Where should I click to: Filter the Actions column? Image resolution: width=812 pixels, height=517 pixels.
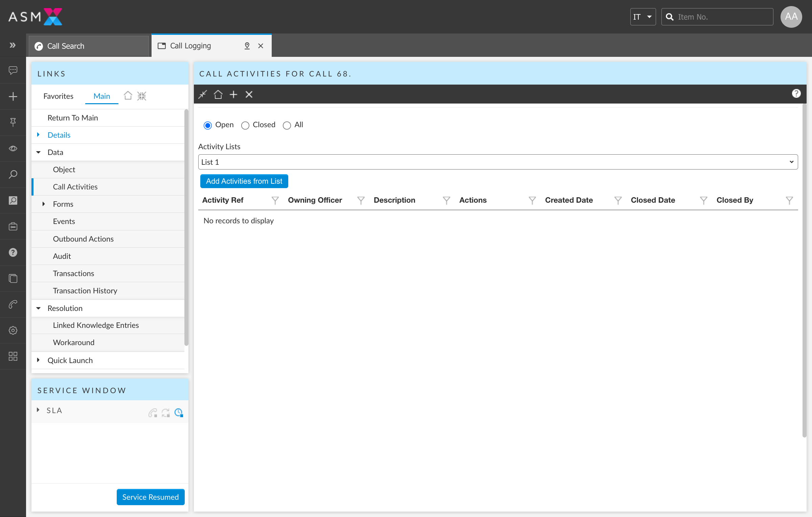click(x=532, y=200)
